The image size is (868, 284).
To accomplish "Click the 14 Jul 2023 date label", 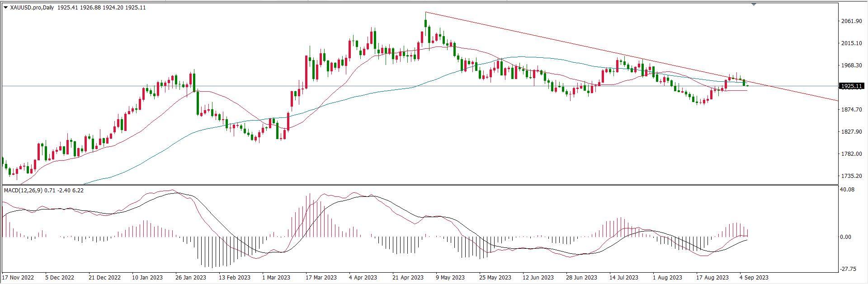I will [x=624, y=277].
